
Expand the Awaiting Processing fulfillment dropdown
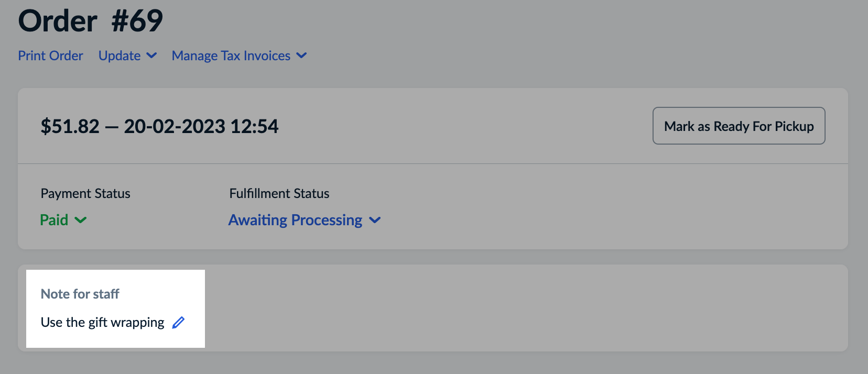[375, 220]
